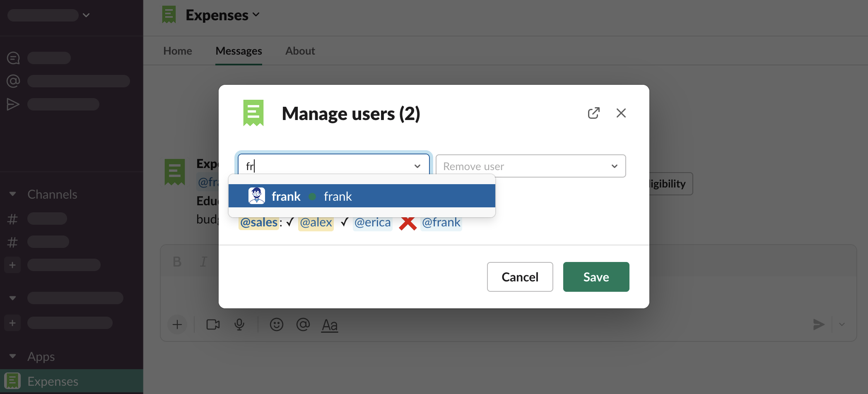Close the Manage users dialog

pyautogui.click(x=621, y=113)
